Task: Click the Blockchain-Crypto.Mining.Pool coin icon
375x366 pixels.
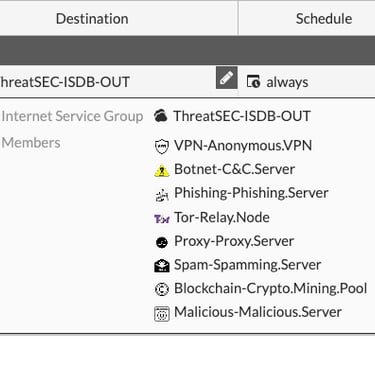Action: tap(162, 289)
